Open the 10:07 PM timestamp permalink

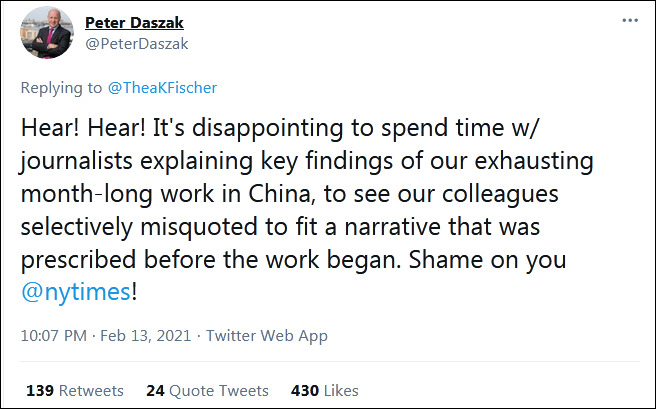[53, 336]
